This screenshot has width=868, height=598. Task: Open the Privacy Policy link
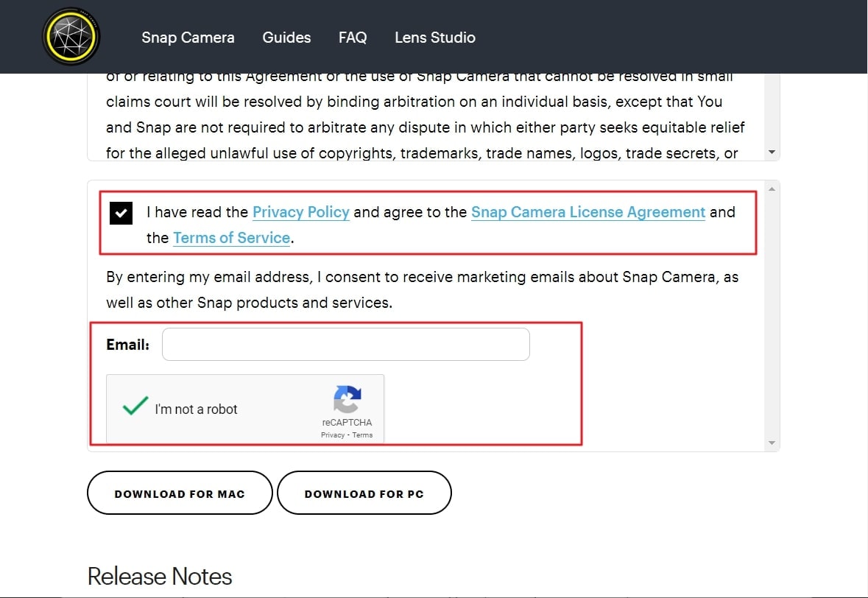point(300,212)
